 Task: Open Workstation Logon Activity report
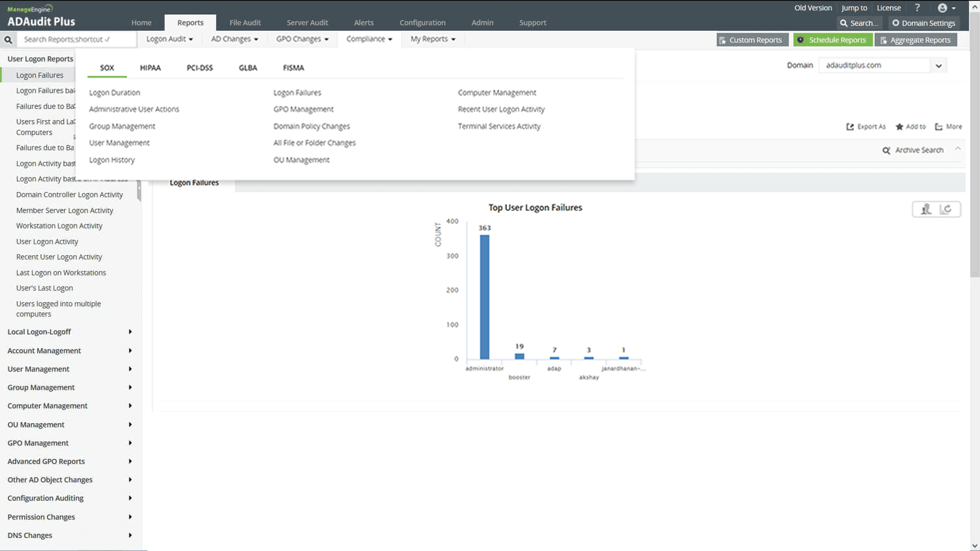coord(59,226)
